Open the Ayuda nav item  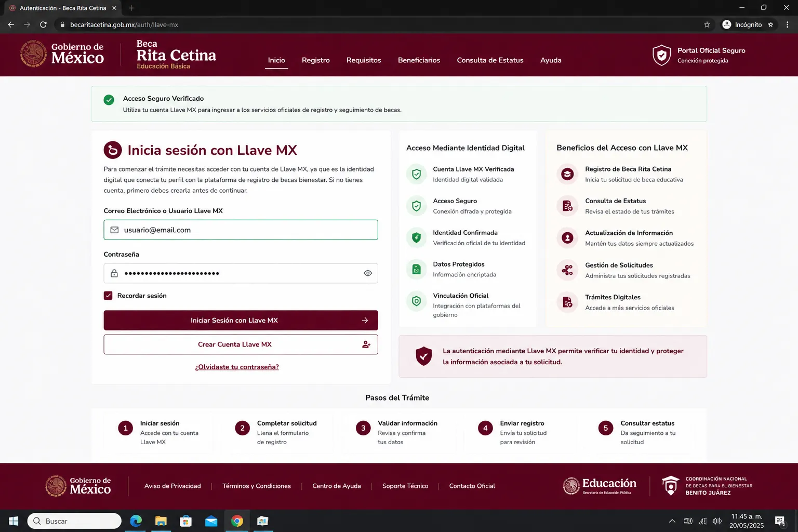(551, 60)
